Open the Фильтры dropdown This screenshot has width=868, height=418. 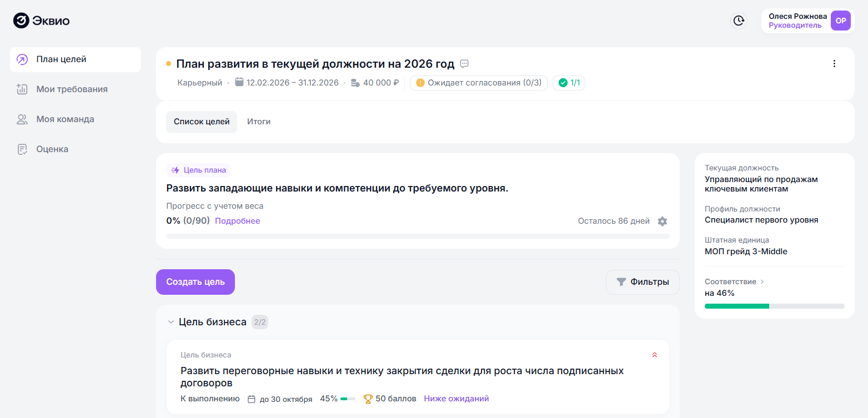pos(643,282)
